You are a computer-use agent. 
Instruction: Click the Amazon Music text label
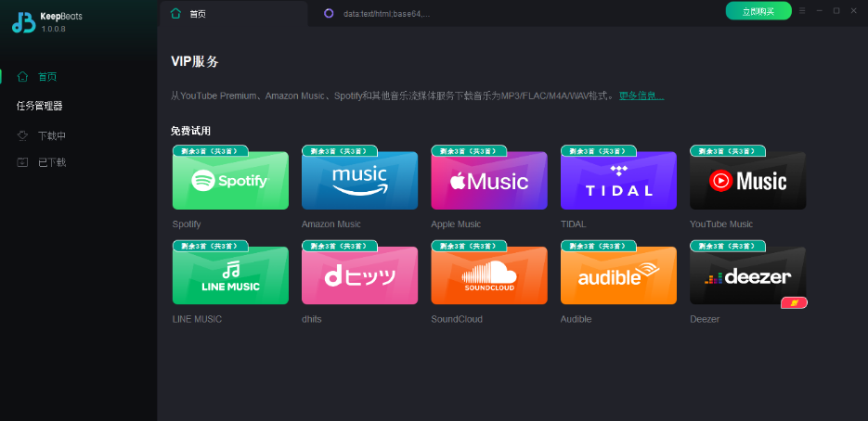point(331,224)
